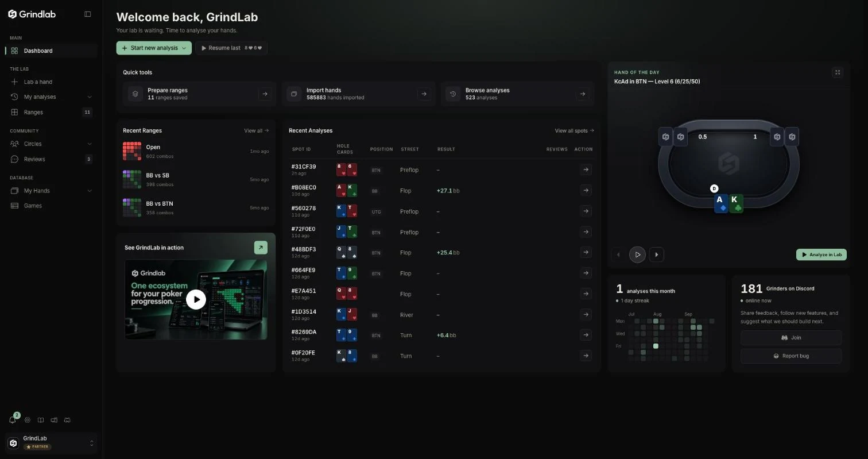Open settings via the gear icon

[27, 420]
